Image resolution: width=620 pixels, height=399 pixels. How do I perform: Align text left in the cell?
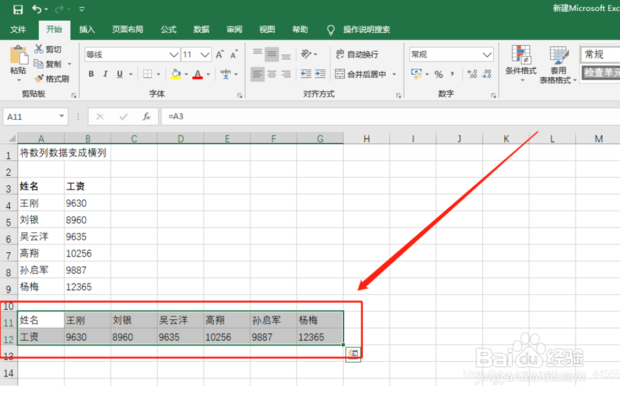pos(257,74)
